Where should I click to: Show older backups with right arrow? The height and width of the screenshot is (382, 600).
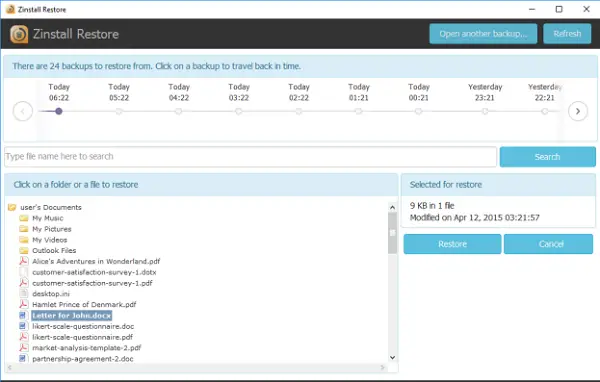578,111
